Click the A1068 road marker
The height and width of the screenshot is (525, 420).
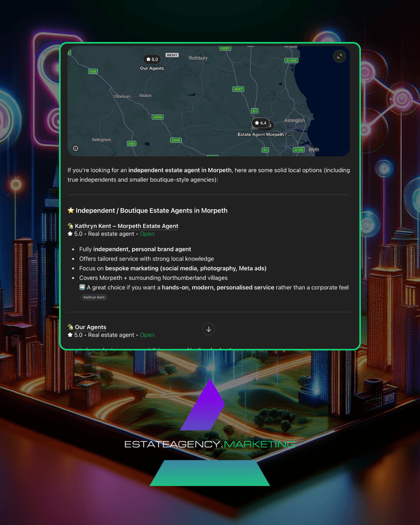[x=292, y=61]
